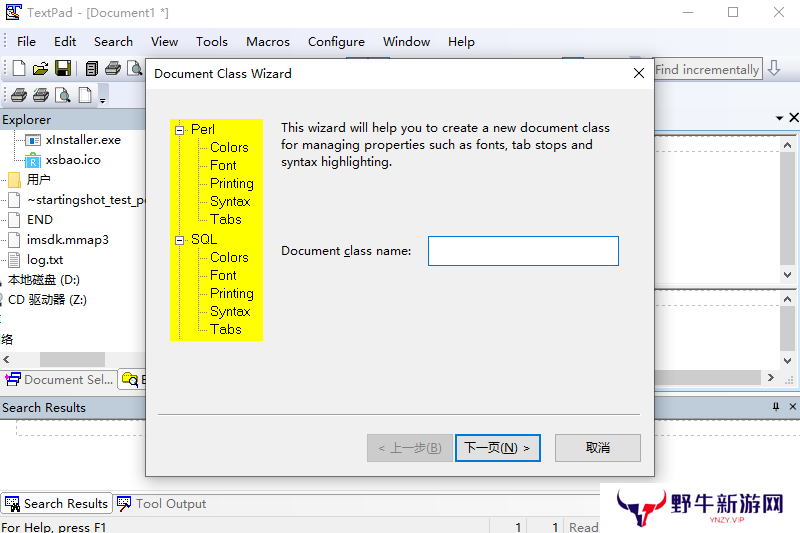800x533 pixels.
Task: Select Syntax under Perl
Action: 230,201
